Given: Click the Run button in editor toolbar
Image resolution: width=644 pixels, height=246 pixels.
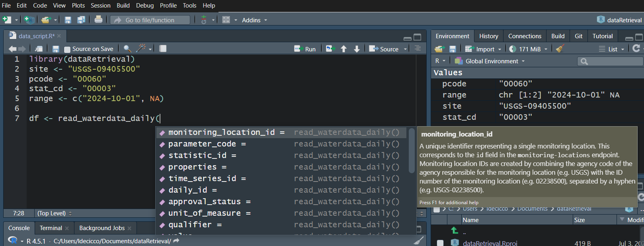Looking at the screenshot, I should point(305,49).
